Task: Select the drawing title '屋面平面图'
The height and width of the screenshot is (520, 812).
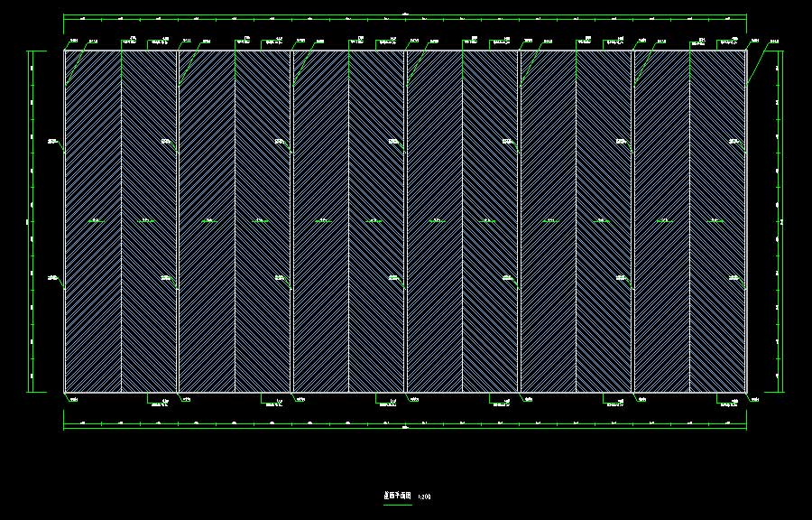Action: (397, 496)
